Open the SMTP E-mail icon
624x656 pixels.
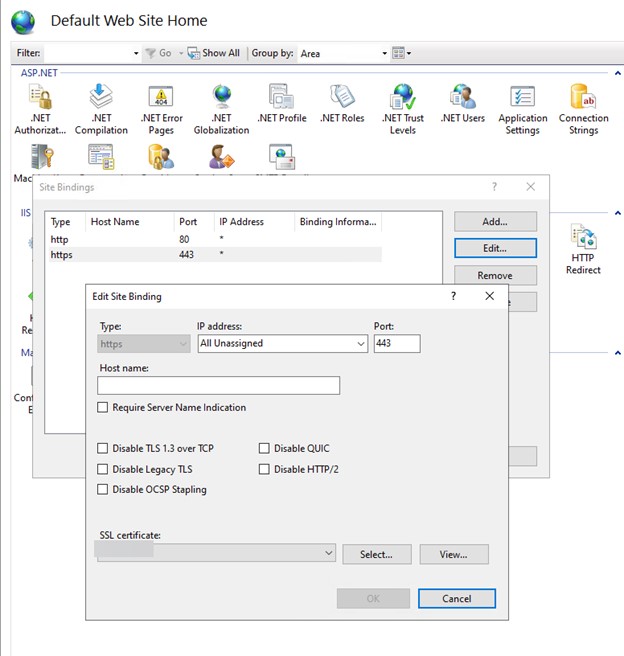[x=282, y=157]
